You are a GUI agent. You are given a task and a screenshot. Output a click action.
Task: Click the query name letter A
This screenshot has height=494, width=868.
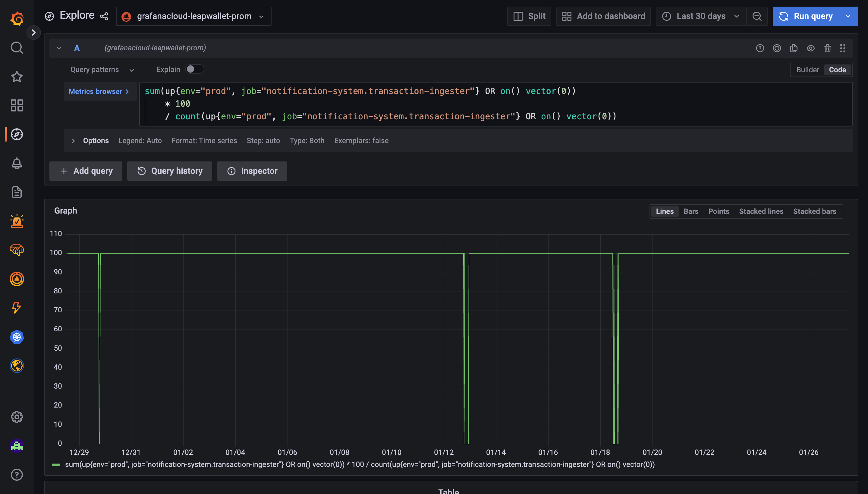pos(77,48)
